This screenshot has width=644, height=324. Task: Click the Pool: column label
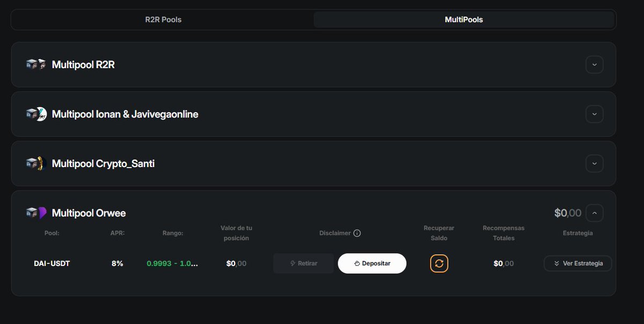(52, 233)
